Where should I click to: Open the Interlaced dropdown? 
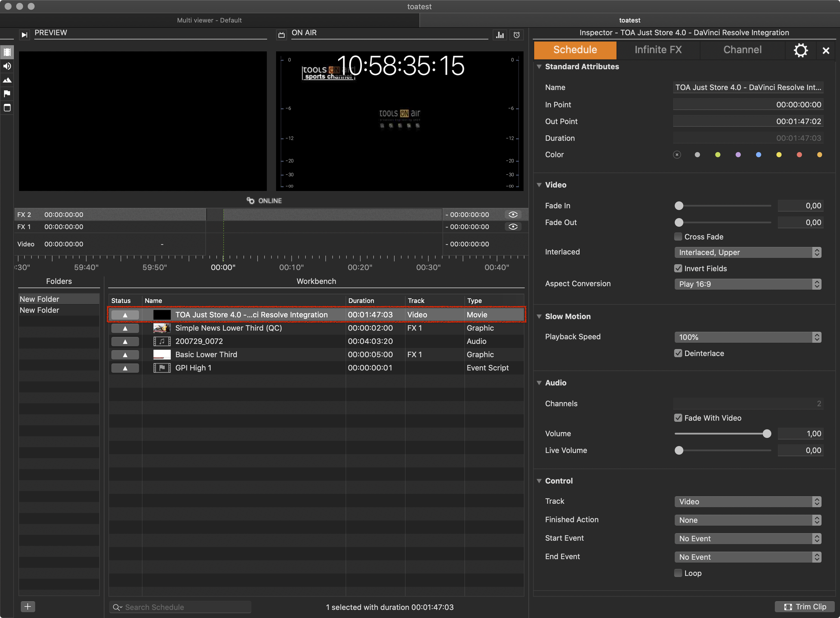click(x=748, y=252)
